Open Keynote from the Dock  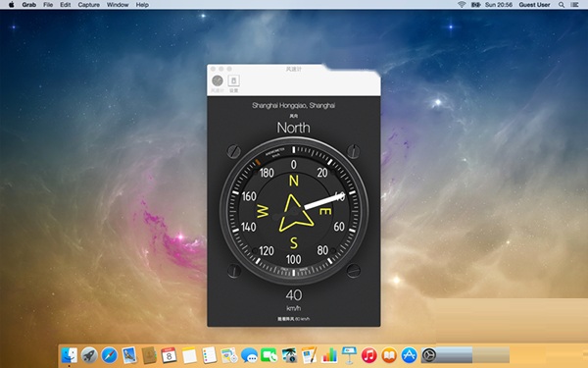(x=349, y=355)
